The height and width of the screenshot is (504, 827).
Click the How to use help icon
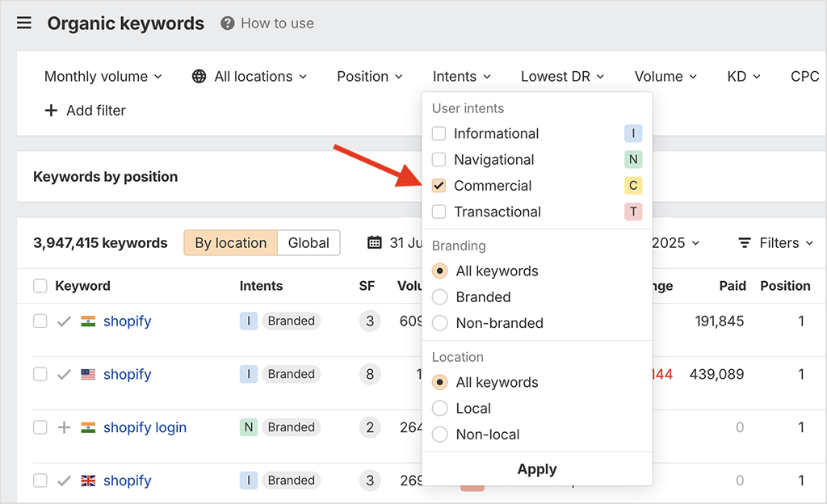click(227, 23)
